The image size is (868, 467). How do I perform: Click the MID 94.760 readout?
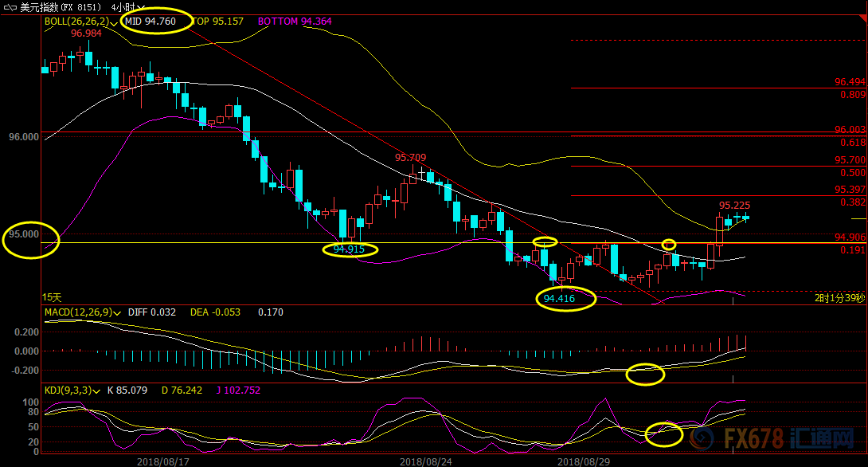click(x=150, y=22)
